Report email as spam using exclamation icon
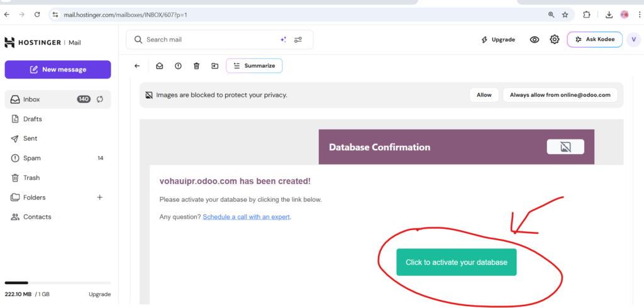 (x=178, y=65)
